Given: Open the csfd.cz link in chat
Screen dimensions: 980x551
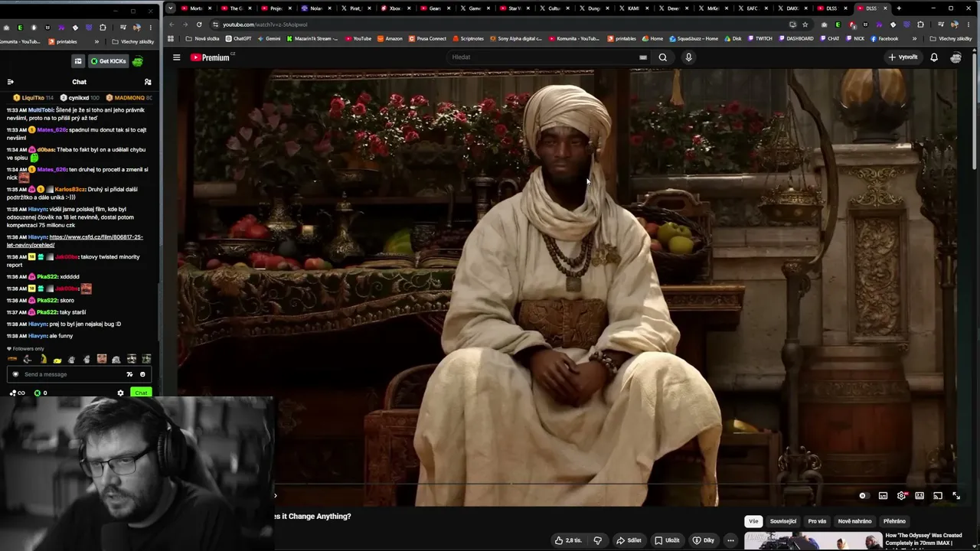Looking at the screenshot, I should (x=75, y=241).
